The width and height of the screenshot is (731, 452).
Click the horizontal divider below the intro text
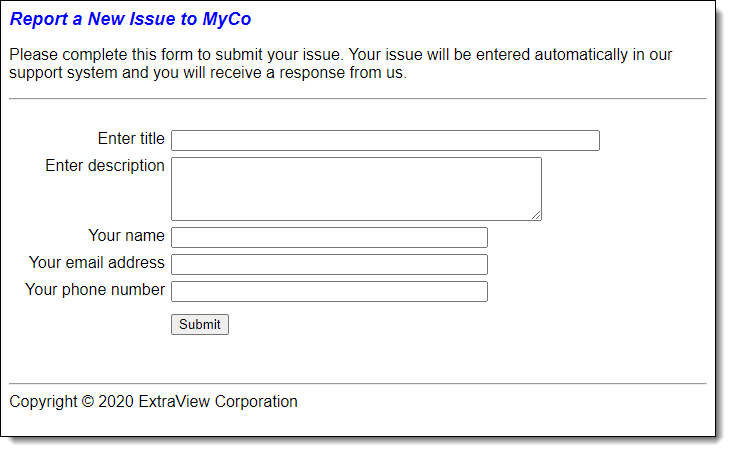pos(358,99)
